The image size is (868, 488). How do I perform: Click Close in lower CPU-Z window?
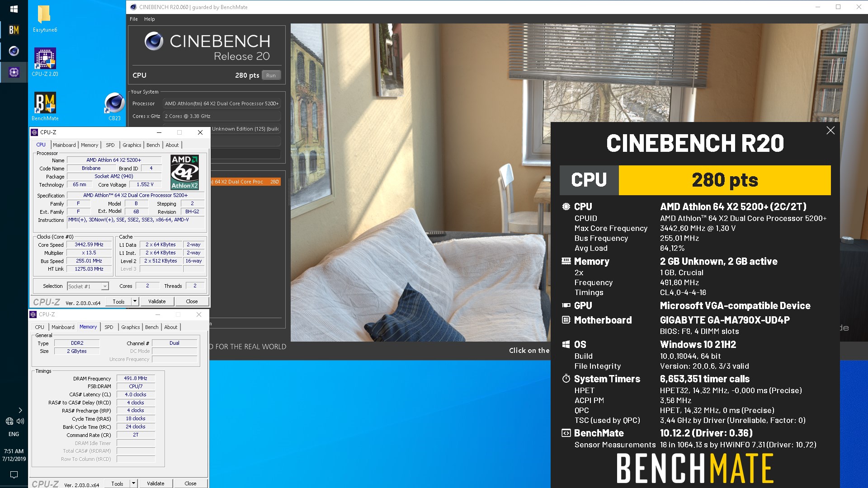pyautogui.click(x=190, y=483)
